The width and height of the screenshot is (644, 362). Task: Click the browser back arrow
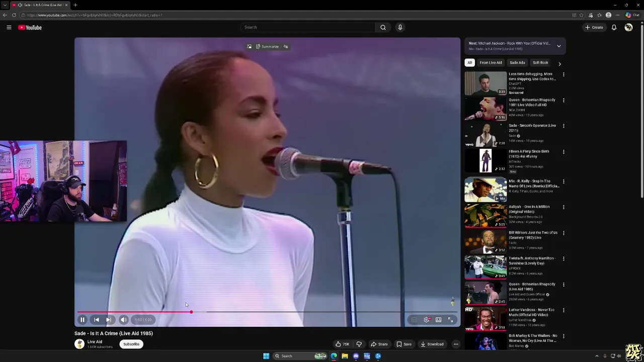[x=6, y=15]
